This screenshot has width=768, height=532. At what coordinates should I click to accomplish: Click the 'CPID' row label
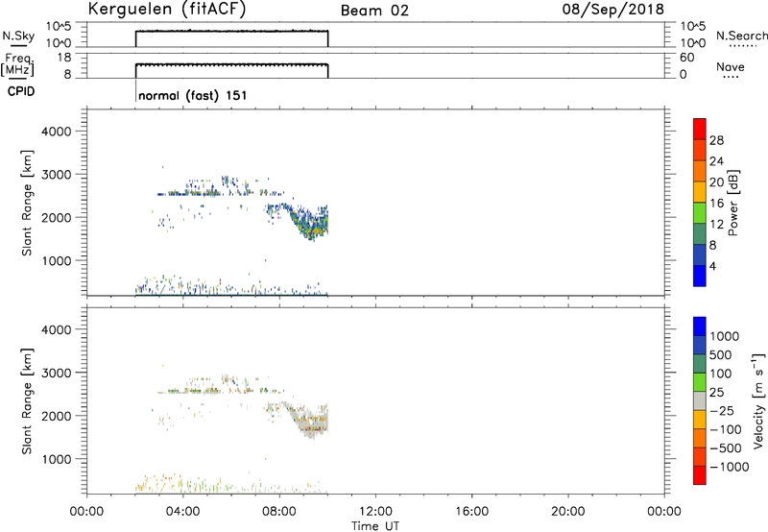point(20,91)
